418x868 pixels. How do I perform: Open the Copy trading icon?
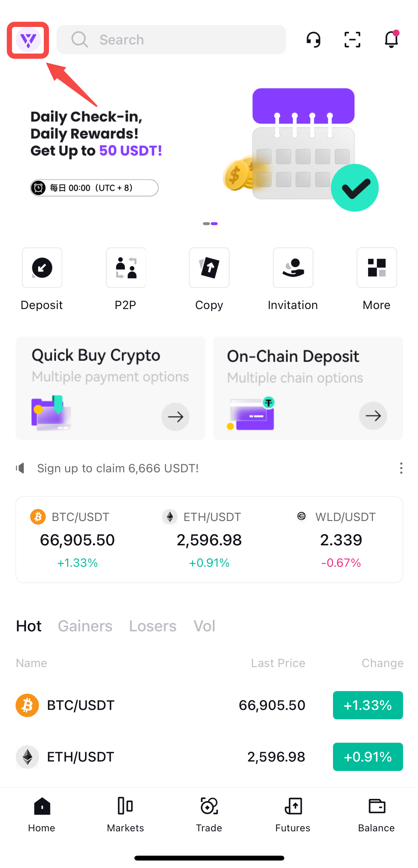pos(209,267)
